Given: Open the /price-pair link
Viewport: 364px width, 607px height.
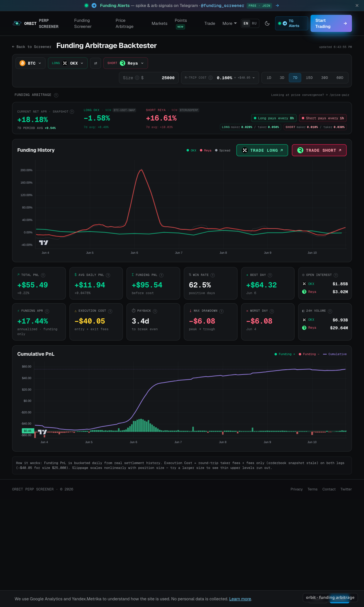Looking at the screenshot, I should coord(339,95).
